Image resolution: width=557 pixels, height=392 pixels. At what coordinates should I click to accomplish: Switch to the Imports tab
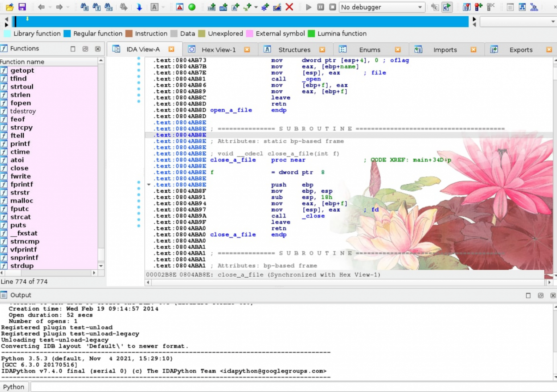click(x=445, y=50)
